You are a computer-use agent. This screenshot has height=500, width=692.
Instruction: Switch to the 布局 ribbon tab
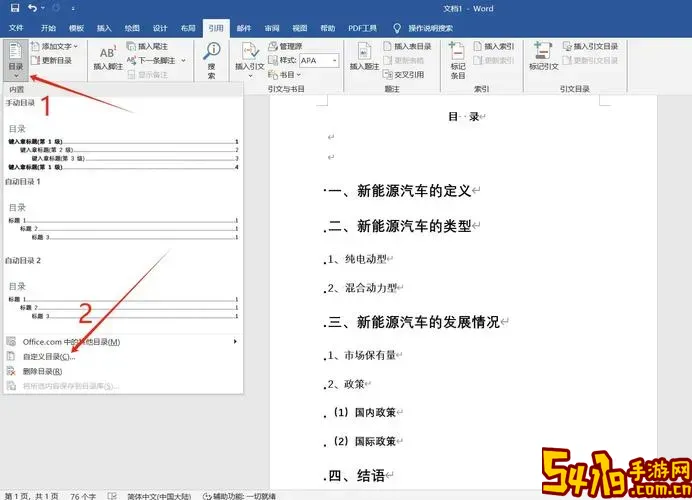point(188,28)
